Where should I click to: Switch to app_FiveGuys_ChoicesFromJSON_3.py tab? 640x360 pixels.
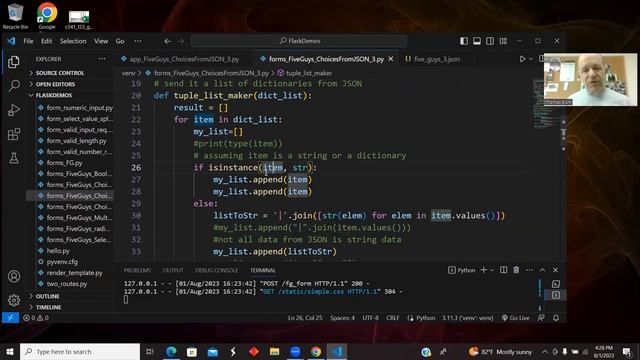tap(183, 59)
